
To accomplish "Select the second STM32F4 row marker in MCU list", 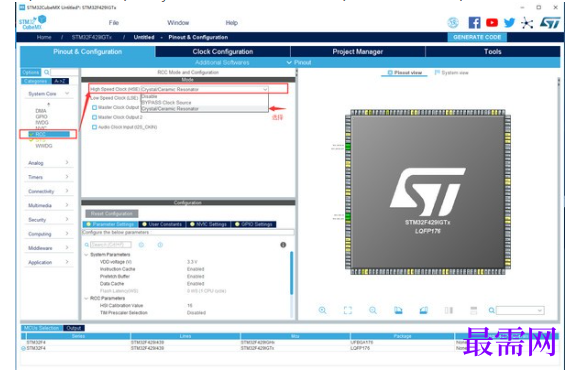I will (23, 348).
